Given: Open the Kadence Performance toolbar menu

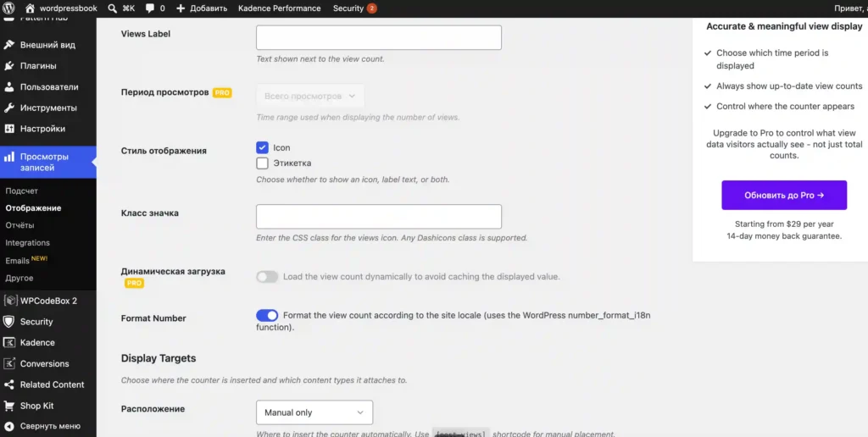Looking at the screenshot, I should (x=280, y=8).
